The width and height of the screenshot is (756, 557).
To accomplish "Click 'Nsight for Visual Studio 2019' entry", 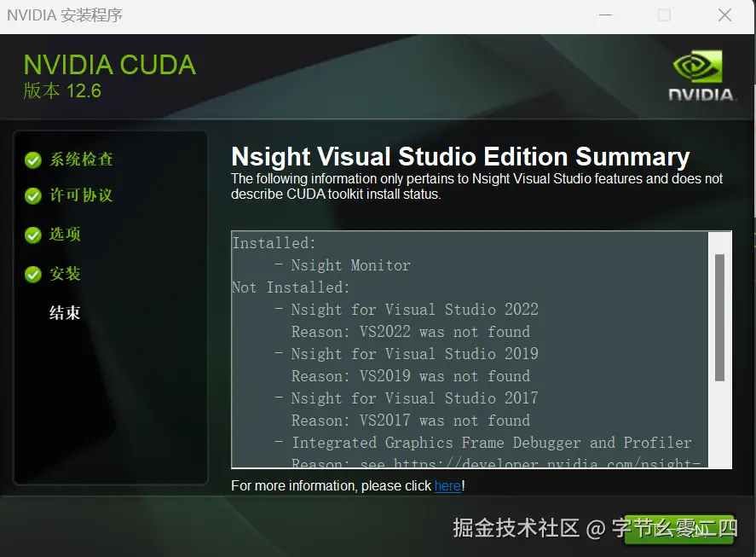I will 414,354.
